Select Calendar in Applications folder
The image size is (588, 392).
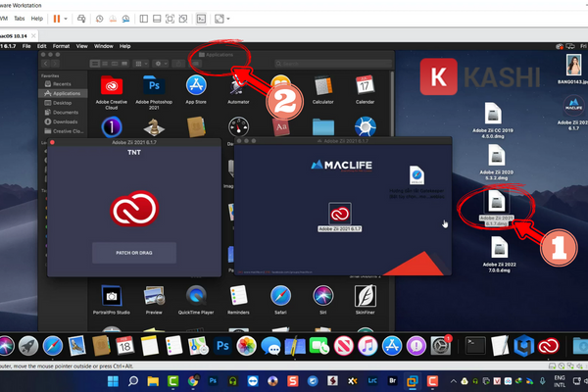pos(365,89)
